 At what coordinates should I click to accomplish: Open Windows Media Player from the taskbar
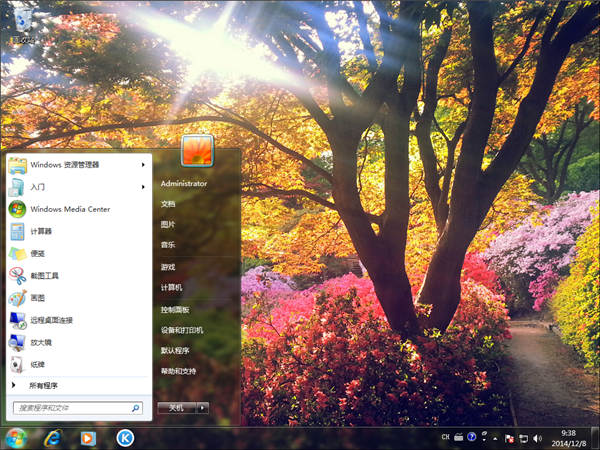point(88,439)
